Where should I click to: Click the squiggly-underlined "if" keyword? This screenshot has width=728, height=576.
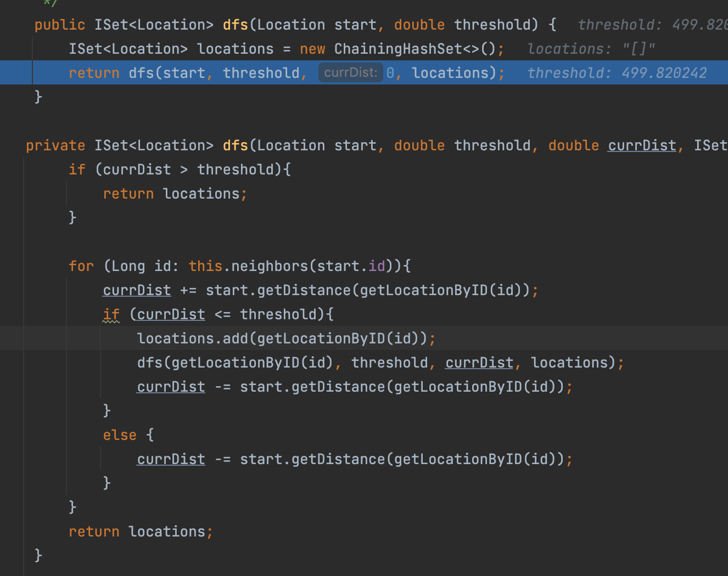coord(111,314)
